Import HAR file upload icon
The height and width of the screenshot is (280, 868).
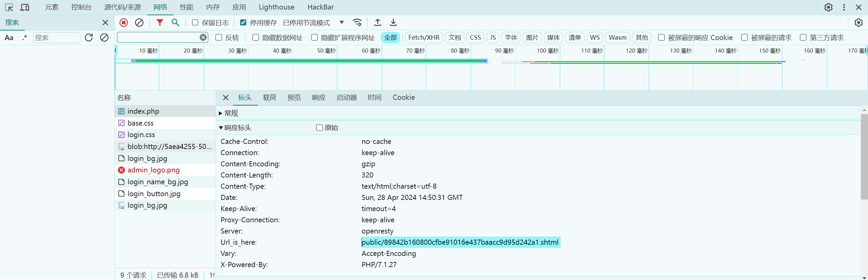click(x=378, y=22)
